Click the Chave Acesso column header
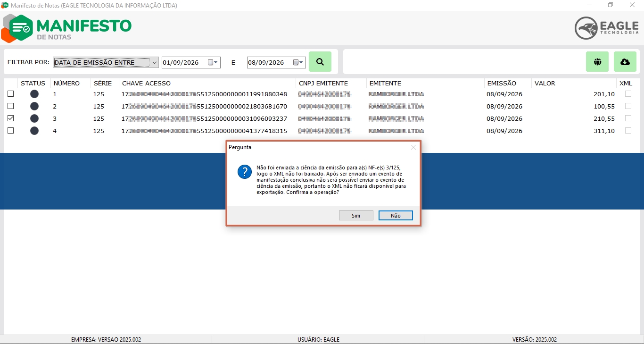The image size is (644, 344). click(x=147, y=83)
